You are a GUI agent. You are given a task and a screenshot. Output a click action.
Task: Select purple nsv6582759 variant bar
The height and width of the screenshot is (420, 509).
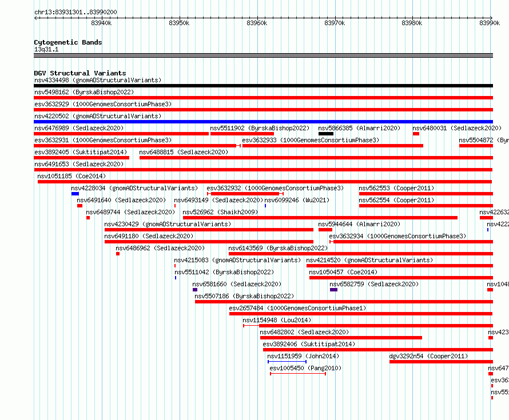(333, 290)
